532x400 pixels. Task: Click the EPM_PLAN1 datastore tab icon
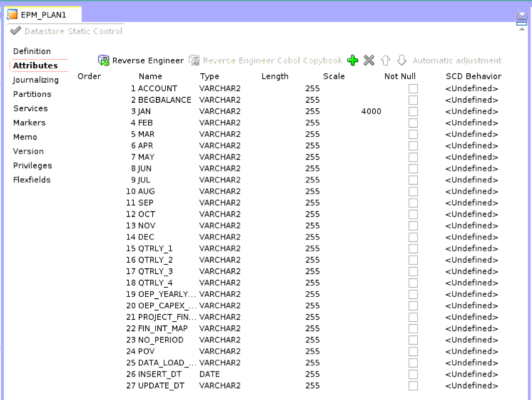13,14
